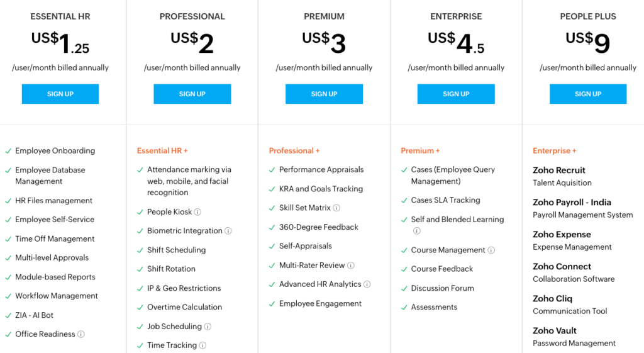Choose Sign Up for the Enterprise plan
Screen dimensions: 644x353
click(x=456, y=94)
